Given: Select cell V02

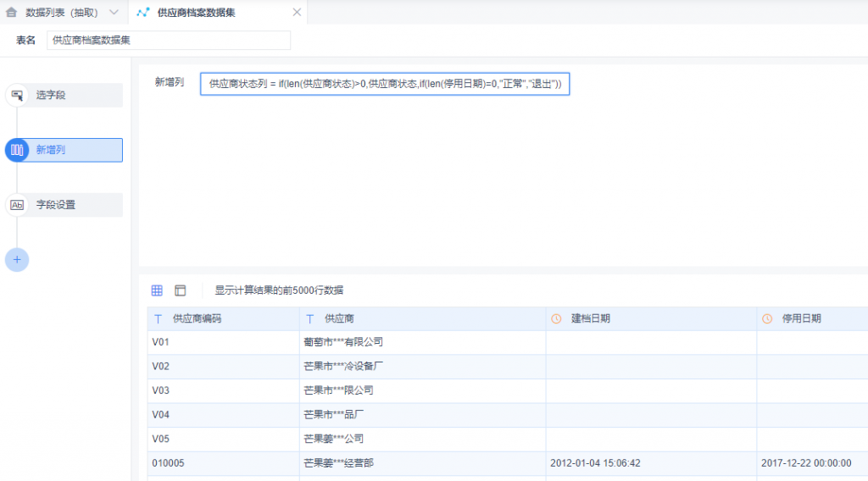Looking at the screenshot, I should 223,367.
